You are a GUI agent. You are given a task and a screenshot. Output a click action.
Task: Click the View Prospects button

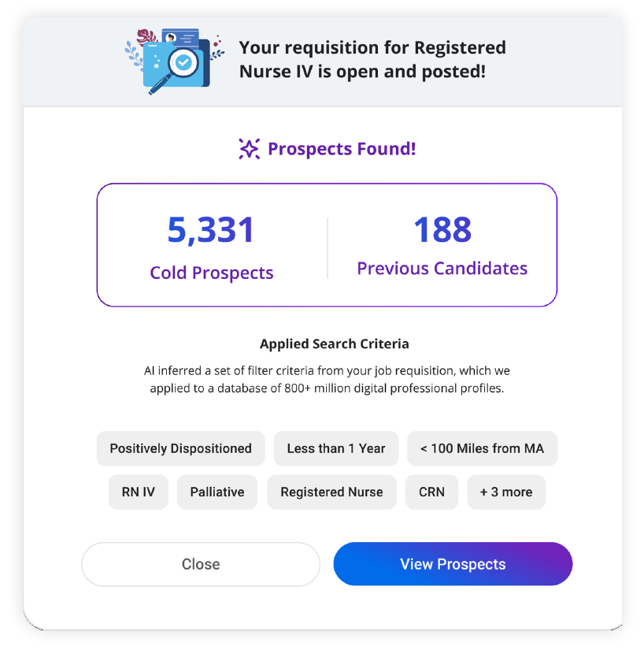point(453,564)
